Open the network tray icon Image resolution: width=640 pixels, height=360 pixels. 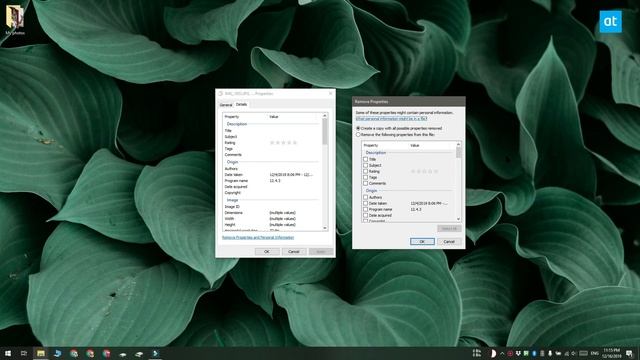point(567,353)
